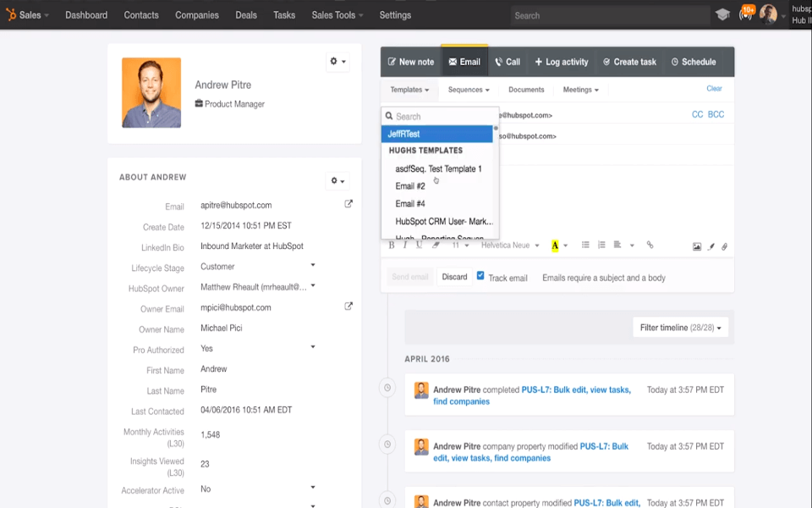Screen dimensions: 812x508
Task: Open the Documents button
Action: click(526, 90)
